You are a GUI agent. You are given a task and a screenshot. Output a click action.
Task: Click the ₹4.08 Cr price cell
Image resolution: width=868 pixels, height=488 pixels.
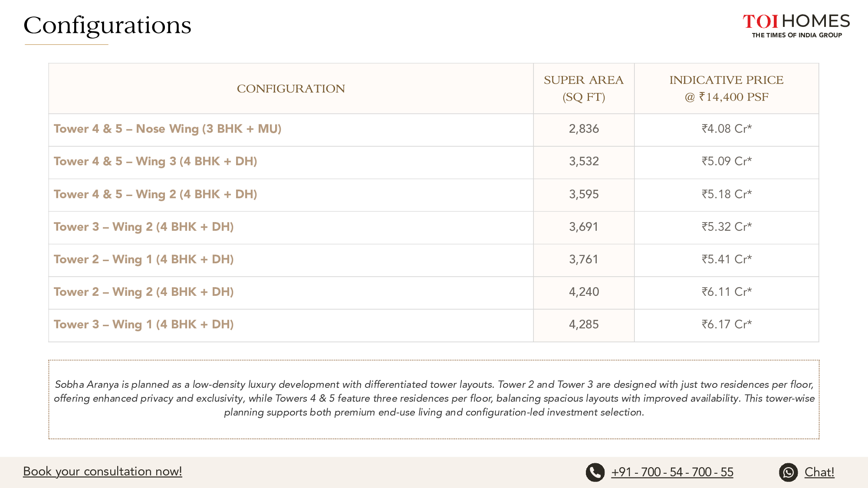(727, 129)
